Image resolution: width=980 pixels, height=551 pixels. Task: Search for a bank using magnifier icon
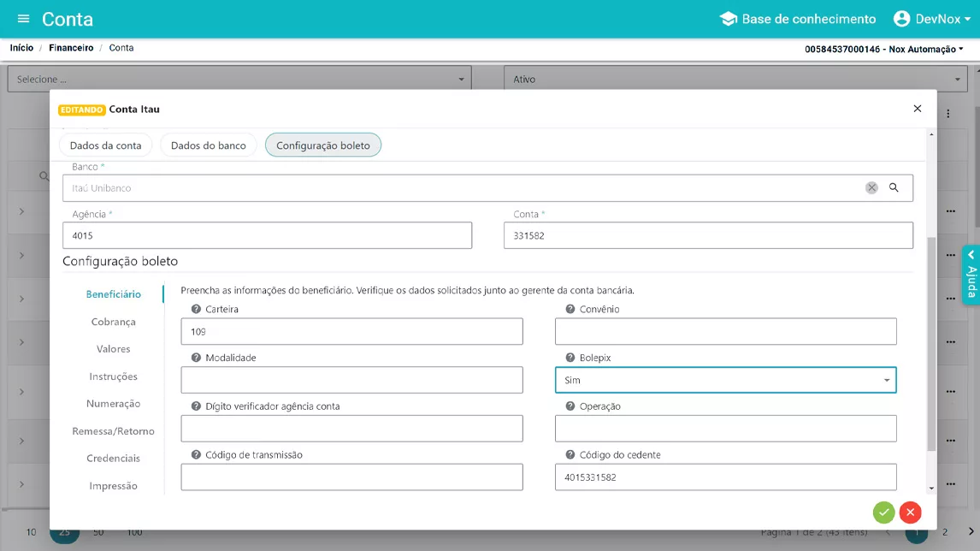(894, 187)
